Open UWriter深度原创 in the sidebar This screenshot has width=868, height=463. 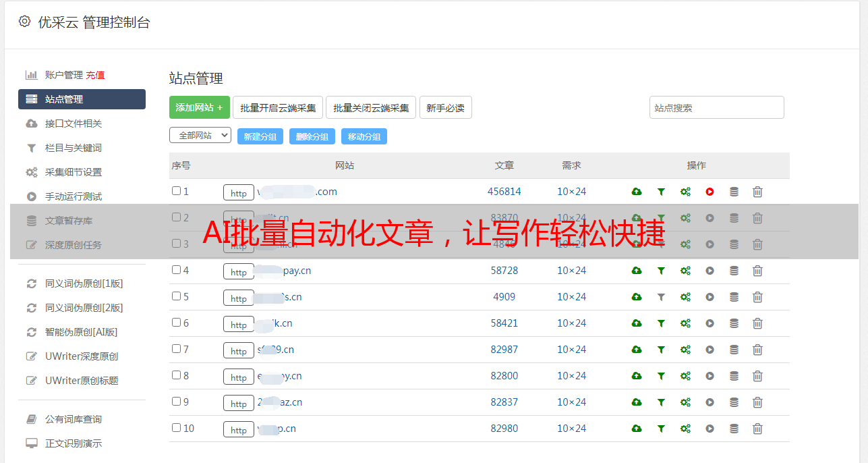tap(82, 356)
